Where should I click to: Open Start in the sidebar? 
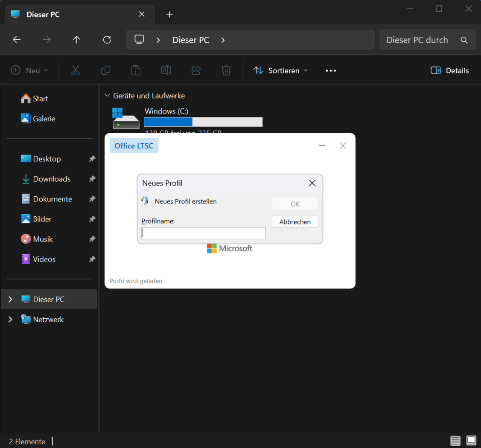[34, 99]
